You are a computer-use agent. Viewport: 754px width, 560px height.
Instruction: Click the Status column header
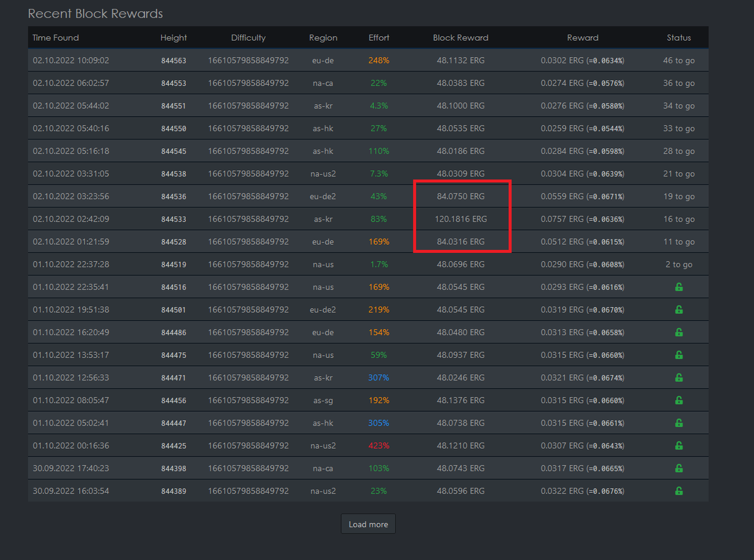tap(679, 38)
